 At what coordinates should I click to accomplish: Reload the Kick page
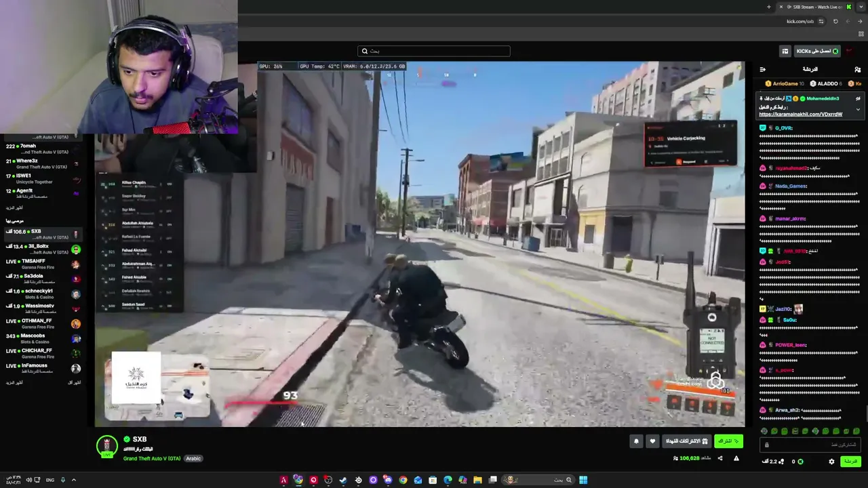(835, 21)
